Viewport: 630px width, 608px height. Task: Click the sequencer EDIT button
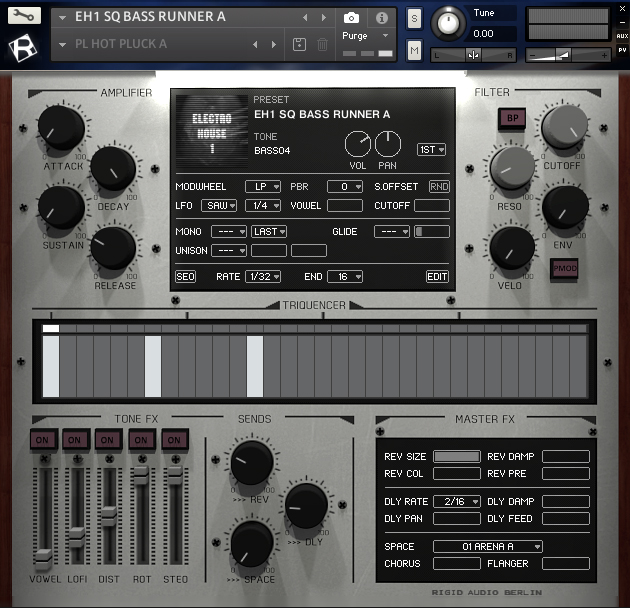(437, 276)
